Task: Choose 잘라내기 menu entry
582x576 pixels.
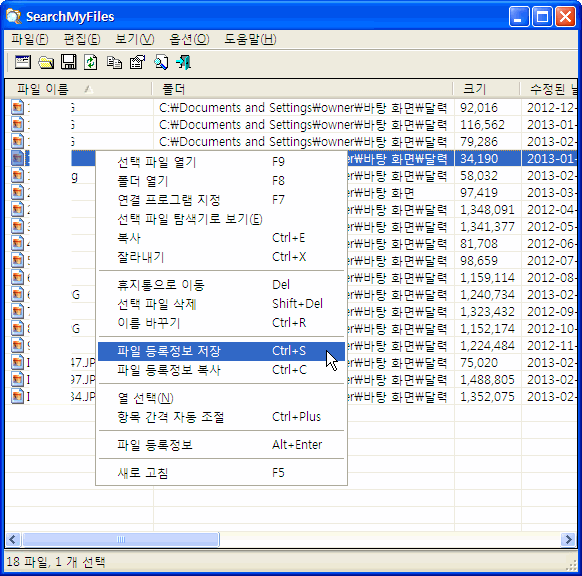Action: [x=222, y=257]
